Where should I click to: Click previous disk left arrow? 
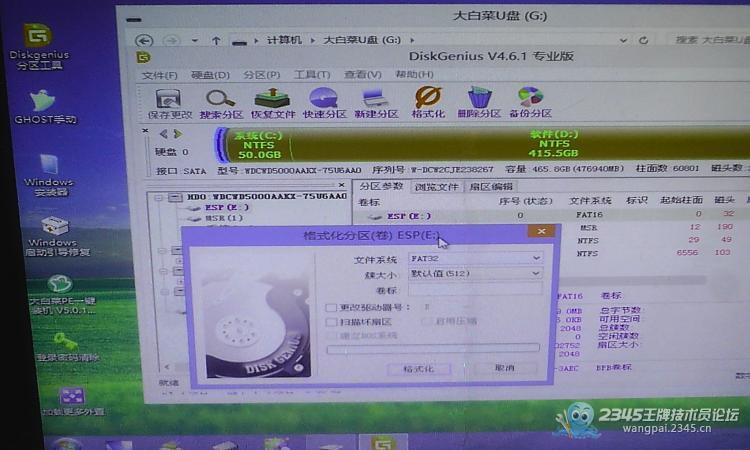[x=164, y=134]
